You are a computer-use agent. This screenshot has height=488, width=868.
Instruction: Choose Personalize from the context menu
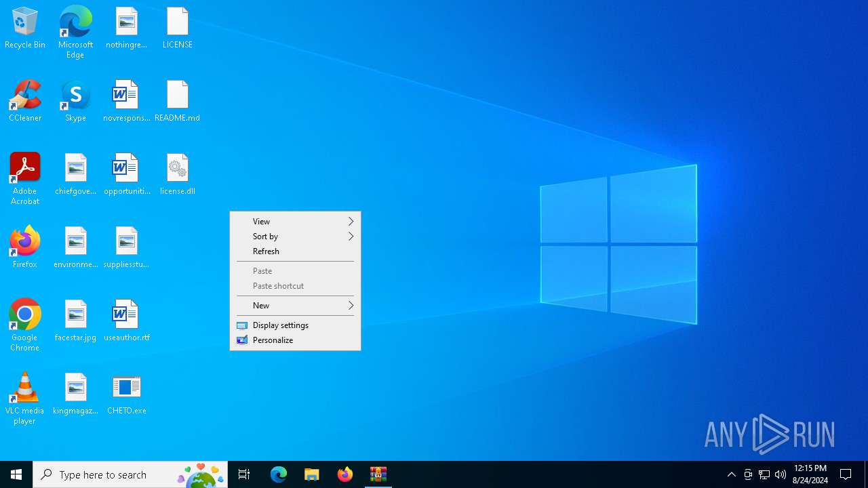[295, 340]
